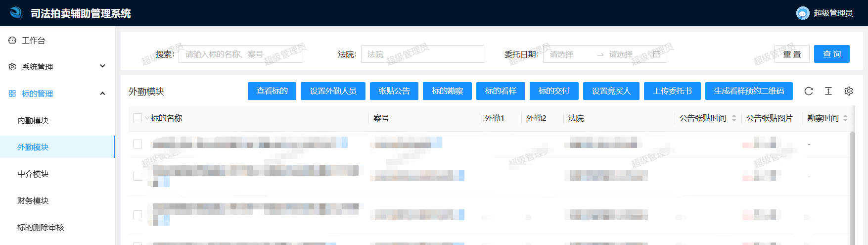
Task: Expand the 系统管理 menu chevron
Action: click(103, 66)
